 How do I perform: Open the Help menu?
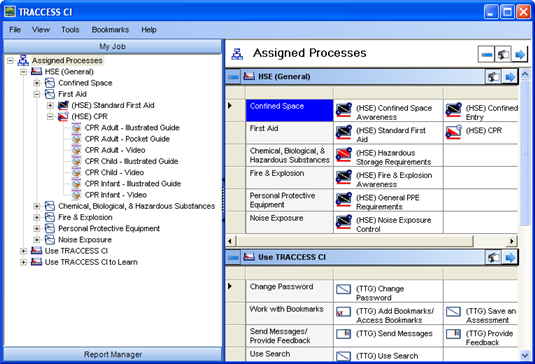click(x=149, y=30)
